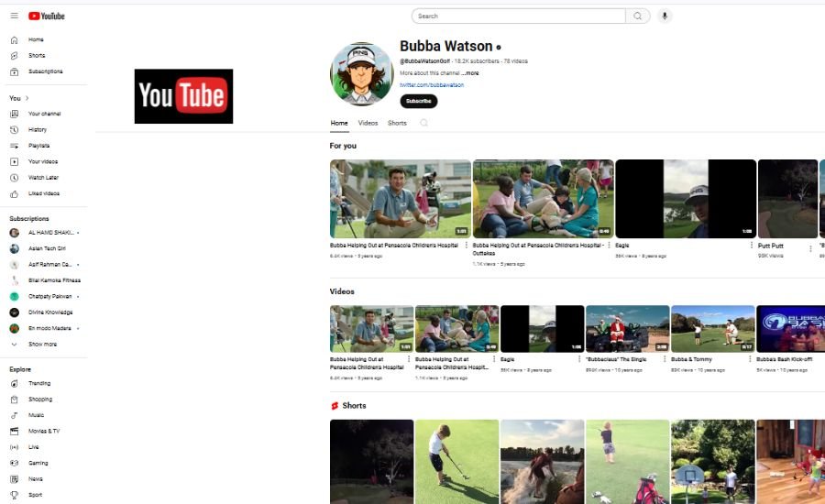The height and width of the screenshot is (504, 825).
Task: Play Bubba's Bash Kick-off thumbnail
Action: point(791,329)
